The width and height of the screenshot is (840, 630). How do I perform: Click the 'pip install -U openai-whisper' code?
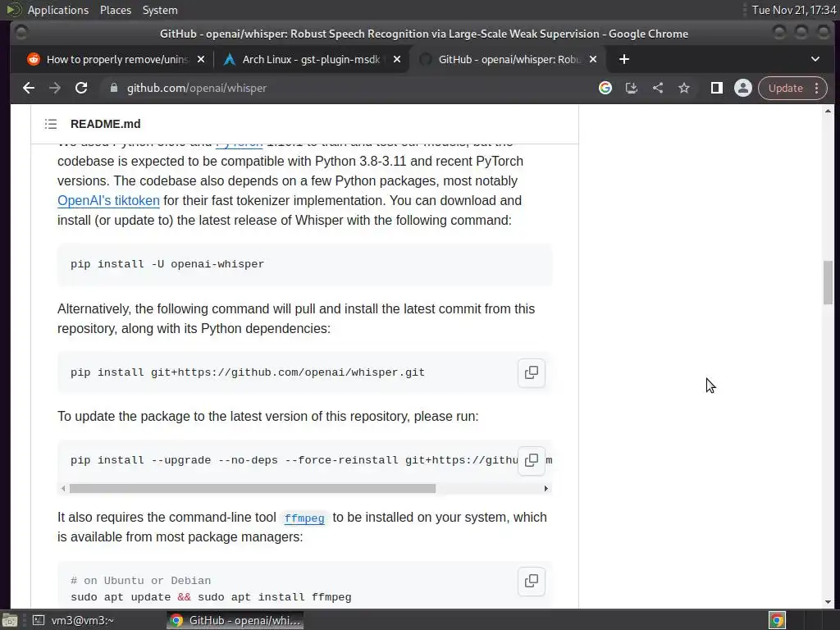click(167, 264)
